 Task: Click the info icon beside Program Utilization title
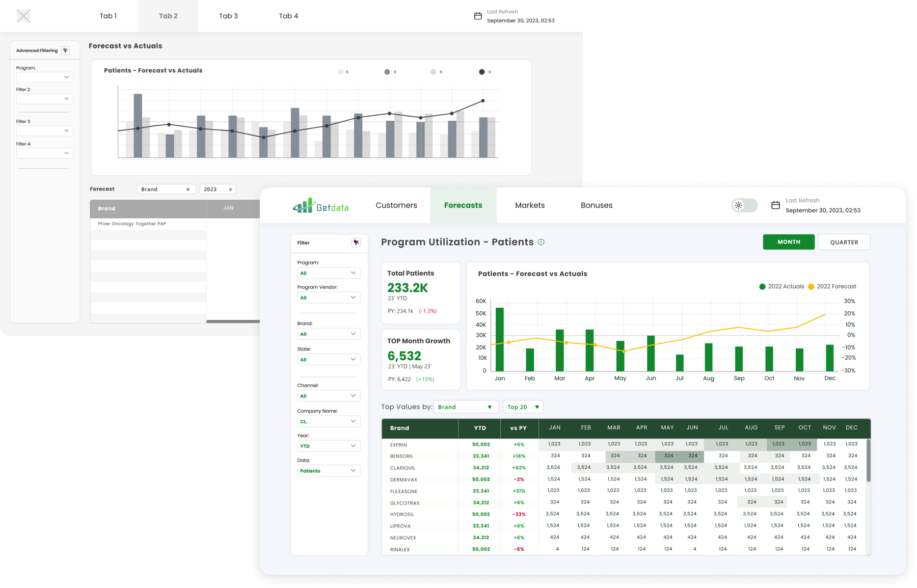pos(541,242)
